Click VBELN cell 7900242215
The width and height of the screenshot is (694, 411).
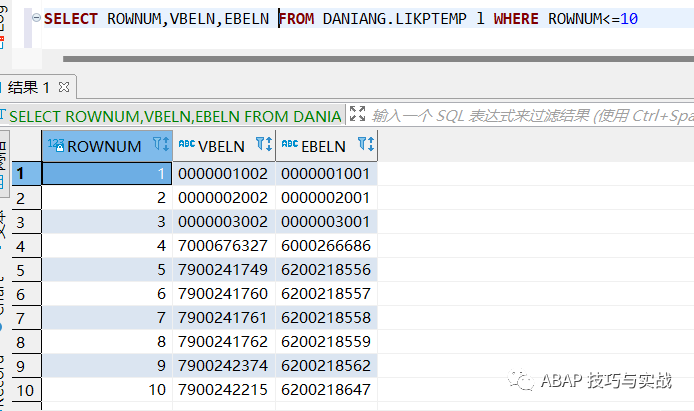click(x=224, y=390)
